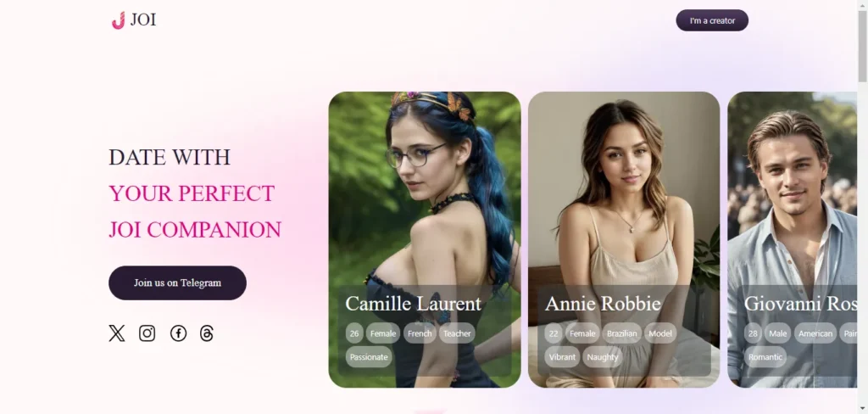Select the "Vibrant" tag chip
This screenshot has height=414, width=868.
point(563,357)
